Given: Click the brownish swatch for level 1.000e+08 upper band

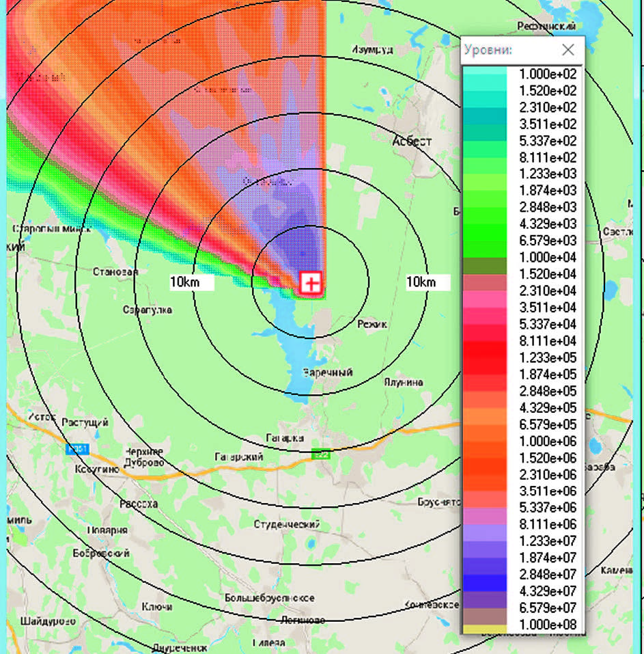Looking at the screenshot, I should point(484,616).
